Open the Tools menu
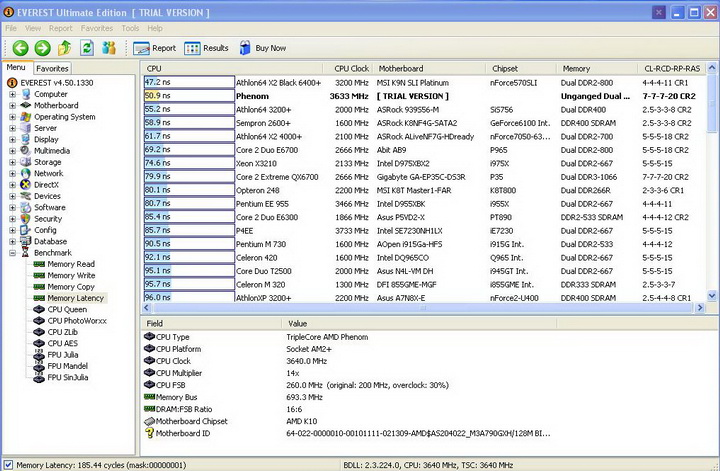 click(x=130, y=28)
